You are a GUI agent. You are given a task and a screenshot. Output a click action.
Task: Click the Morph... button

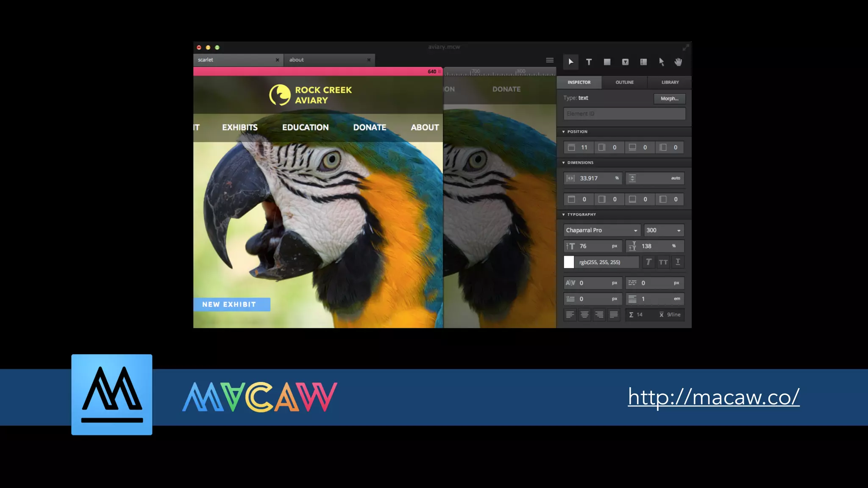click(x=669, y=99)
